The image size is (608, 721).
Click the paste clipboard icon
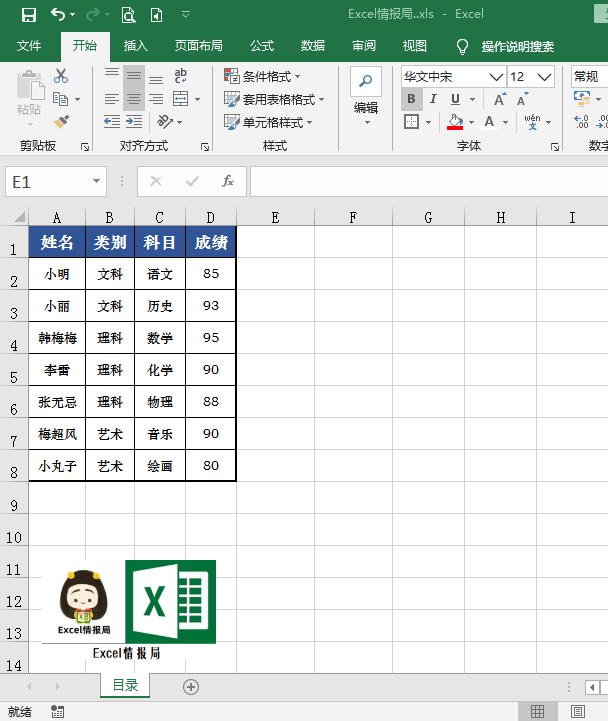click(30, 86)
